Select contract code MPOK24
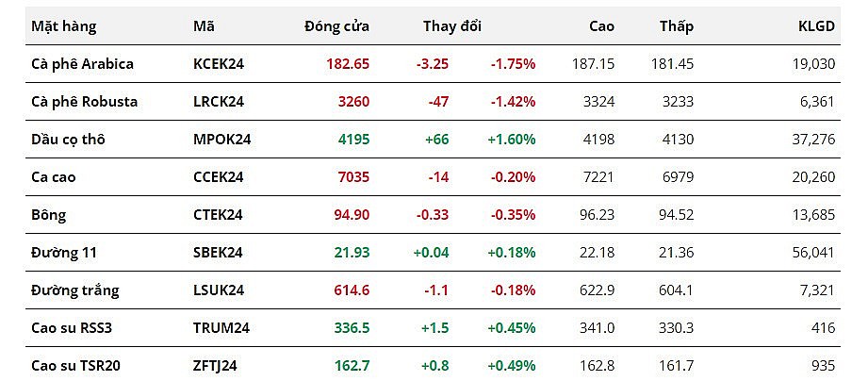 220,140
